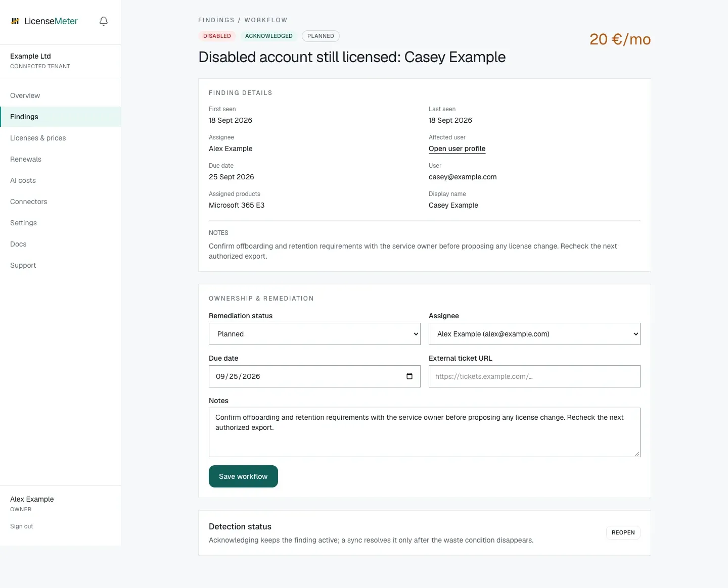Open Licenses & prices page
This screenshot has width=728, height=588.
pos(60,138)
